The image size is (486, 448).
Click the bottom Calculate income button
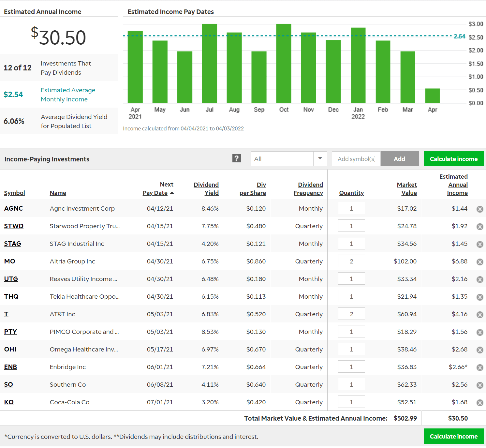[454, 436]
